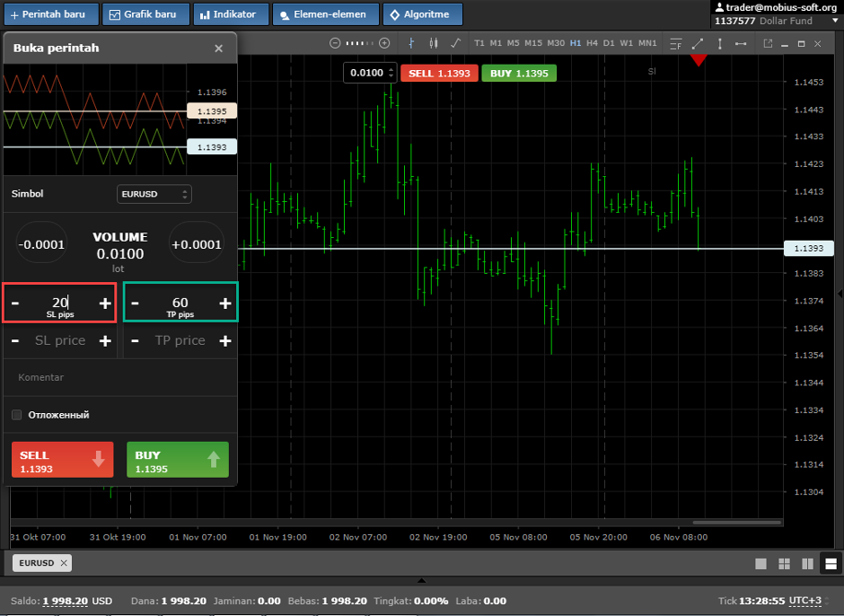The width and height of the screenshot is (844, 616).
Task: Open the EURUSD symbol dropdown
Action: point(154,194)
